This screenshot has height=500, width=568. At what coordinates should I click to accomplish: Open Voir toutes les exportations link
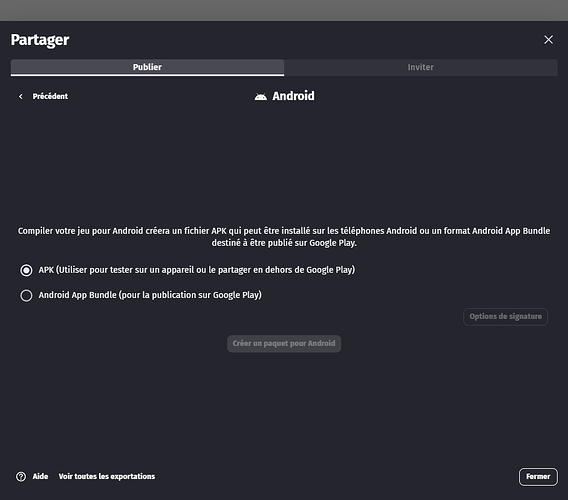(x=107, y=476)
